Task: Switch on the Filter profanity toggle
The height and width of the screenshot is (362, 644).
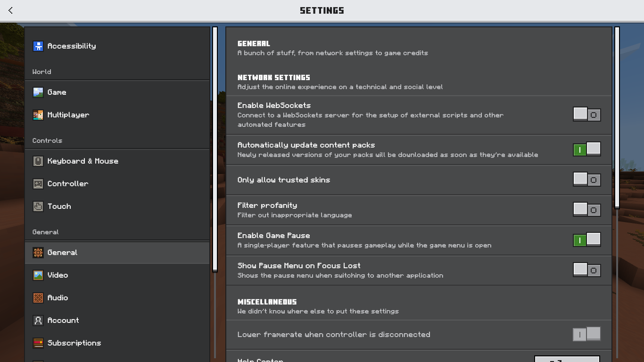Action: [x=586, y=210]
